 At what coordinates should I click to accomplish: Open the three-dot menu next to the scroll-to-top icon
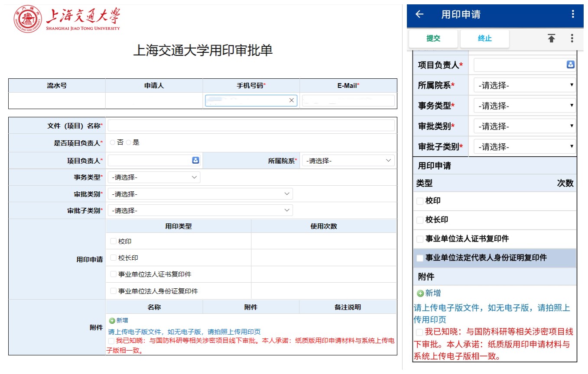pos(572,39)
